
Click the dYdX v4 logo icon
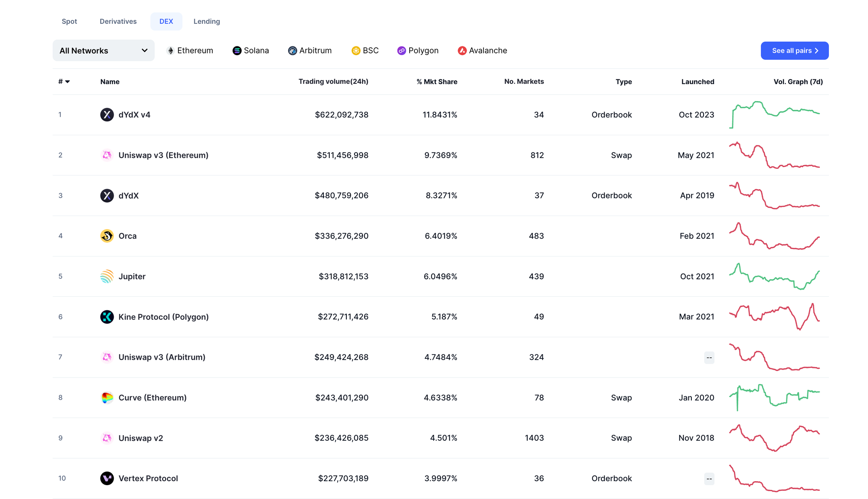point(107,115)
